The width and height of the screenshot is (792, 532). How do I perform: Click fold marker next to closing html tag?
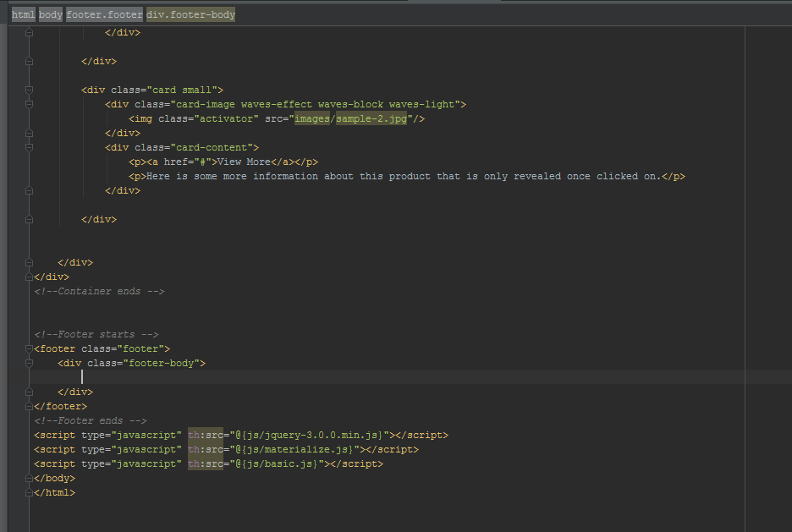pos(30,492)
